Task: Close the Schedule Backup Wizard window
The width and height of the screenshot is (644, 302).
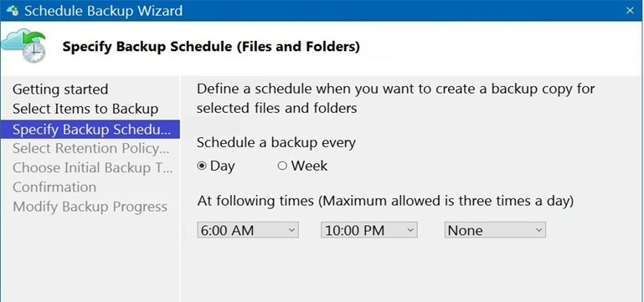Action: (630, 11)
